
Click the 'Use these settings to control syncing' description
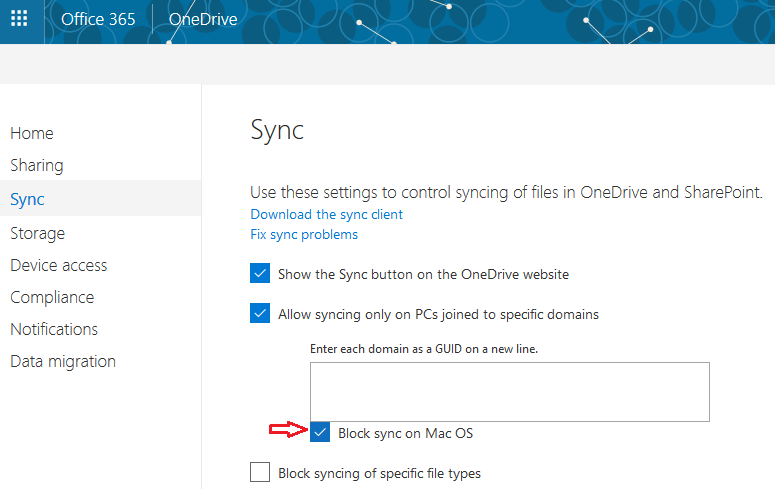tap(506, 192)
